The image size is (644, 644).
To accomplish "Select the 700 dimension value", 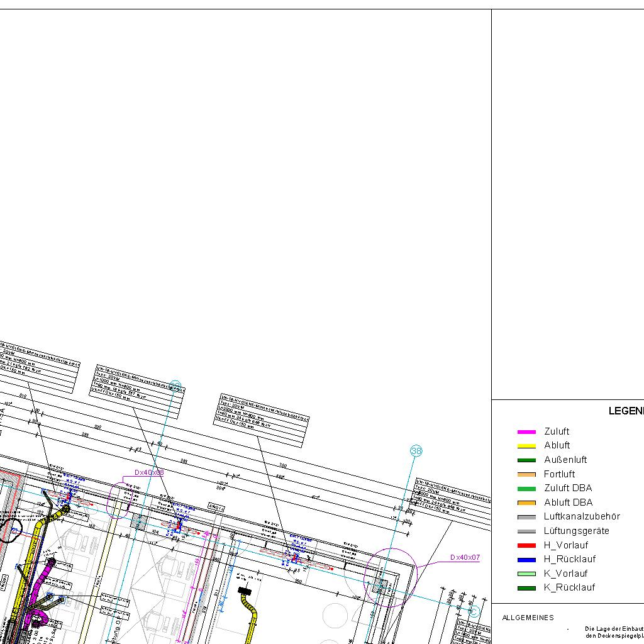I will [282, 466].
